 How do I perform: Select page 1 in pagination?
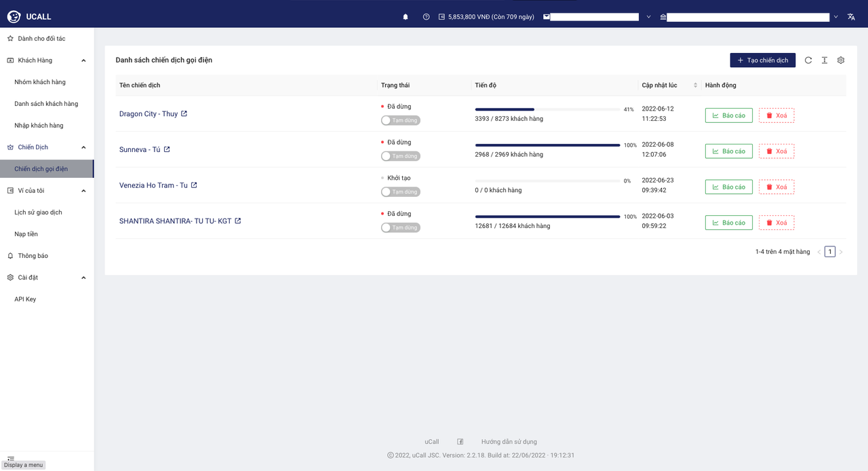830,252
